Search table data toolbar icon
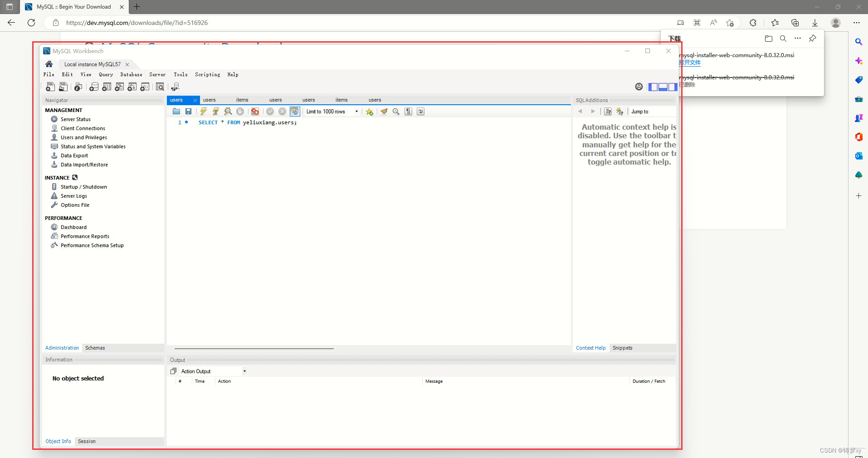 click(160, 87)
